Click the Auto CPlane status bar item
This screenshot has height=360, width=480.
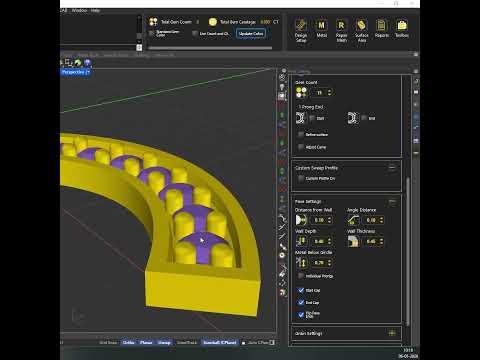tap(258, 342)
